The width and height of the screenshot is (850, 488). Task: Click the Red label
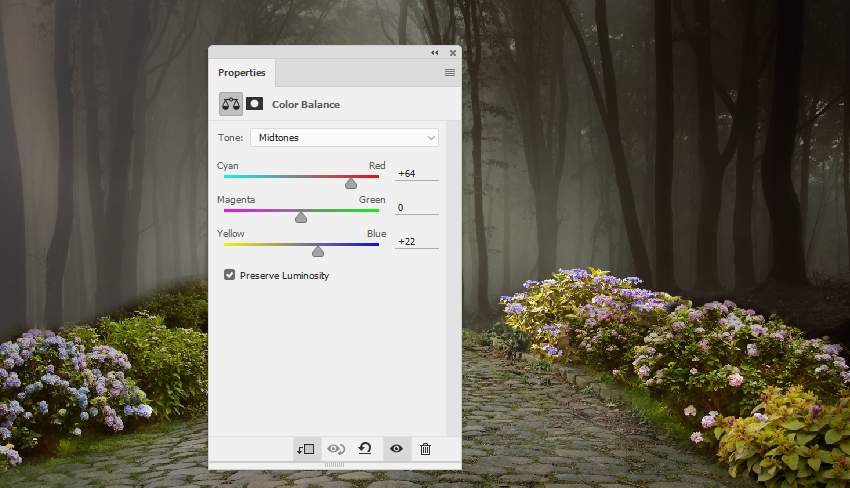coord(377,165)
